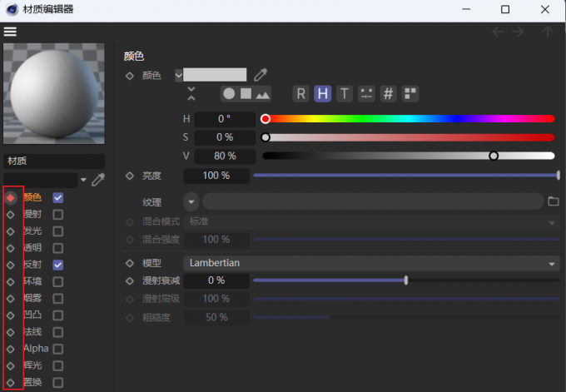Click keyframe diamond beside 模型 parameter
Image resolution: width=566 pixels, height=392 pixels.
click(x=130, y=263)
